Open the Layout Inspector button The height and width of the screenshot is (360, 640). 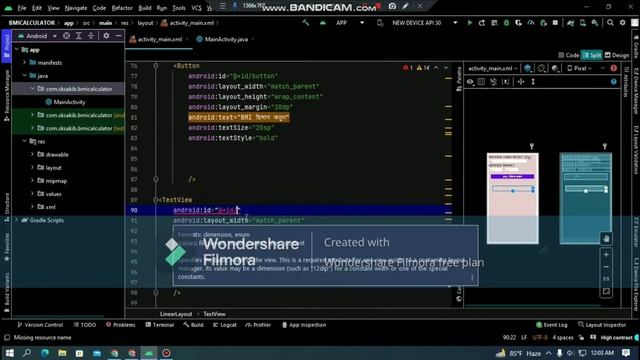click(x=602, y=325)
